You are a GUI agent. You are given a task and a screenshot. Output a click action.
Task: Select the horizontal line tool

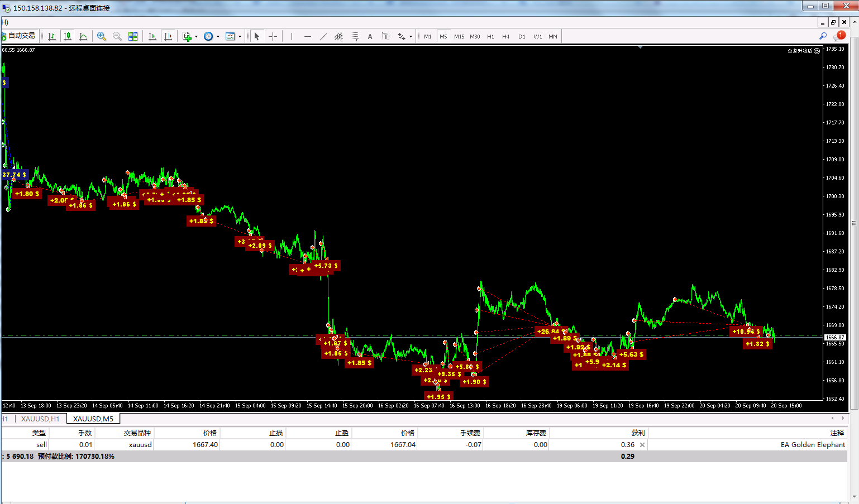pyautogui.click(x=307, y=36)
